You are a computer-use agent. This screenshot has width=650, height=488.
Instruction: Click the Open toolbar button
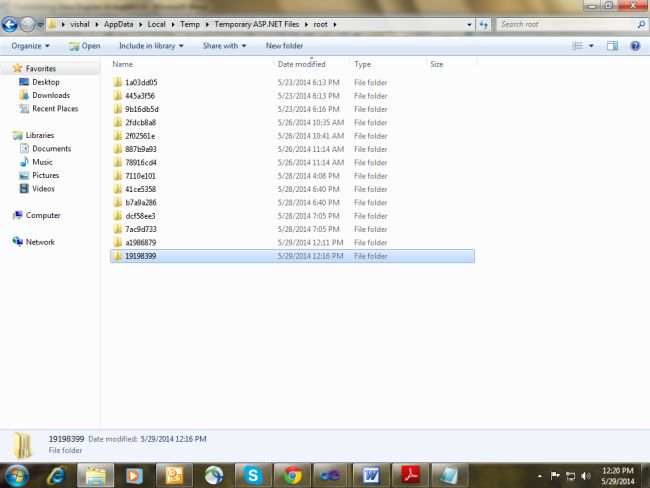click(85, 46)
